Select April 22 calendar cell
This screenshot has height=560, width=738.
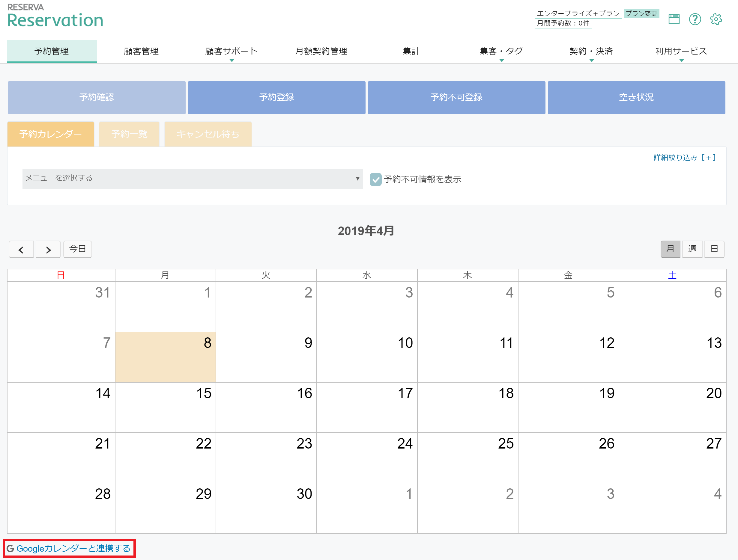166,458
